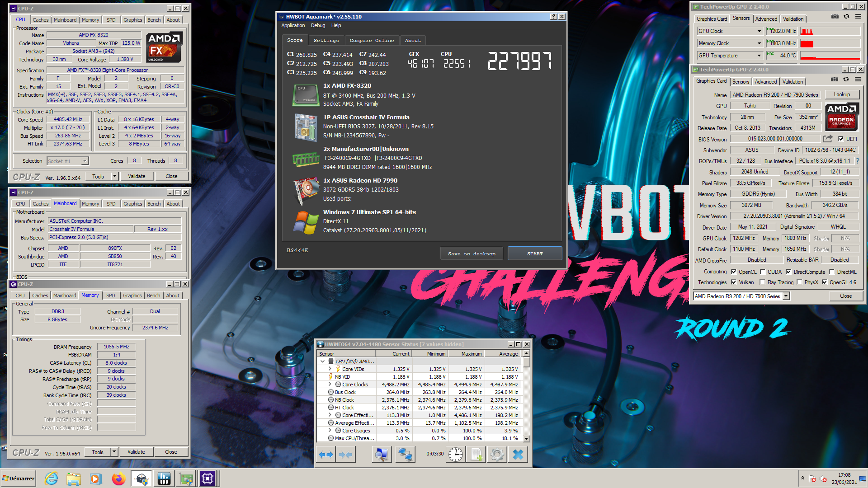The image size is (868, 488).
Task: Click GPU-Z taskbar icon
Action: (186, 479)
